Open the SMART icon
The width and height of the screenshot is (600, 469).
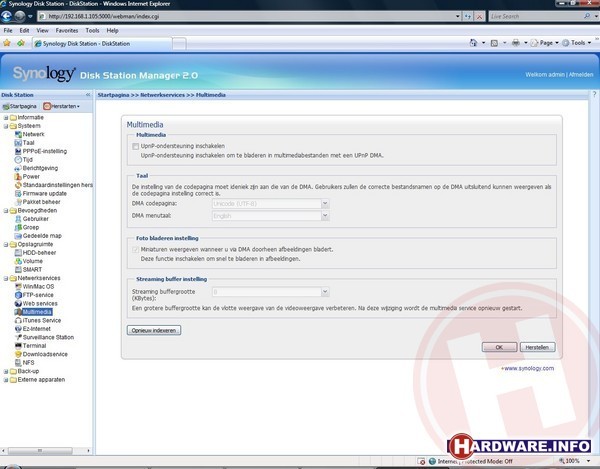click(x=18, y=269)
